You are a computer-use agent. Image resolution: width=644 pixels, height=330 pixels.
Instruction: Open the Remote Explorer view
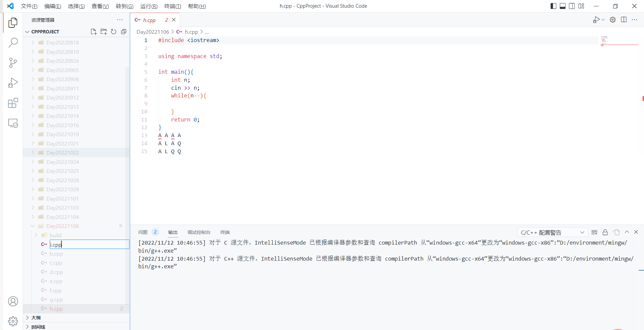(x=13, y=123)
